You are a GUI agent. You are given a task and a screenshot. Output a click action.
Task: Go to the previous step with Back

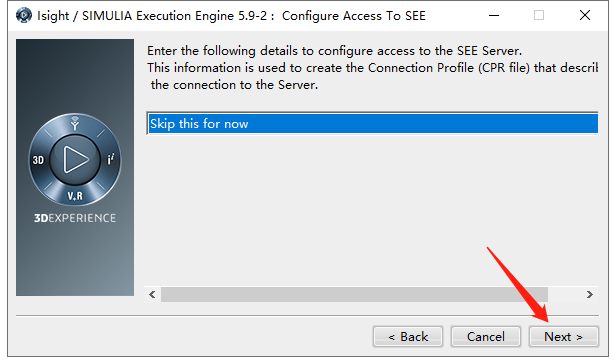pyautogui.click(x=408, y=337)
